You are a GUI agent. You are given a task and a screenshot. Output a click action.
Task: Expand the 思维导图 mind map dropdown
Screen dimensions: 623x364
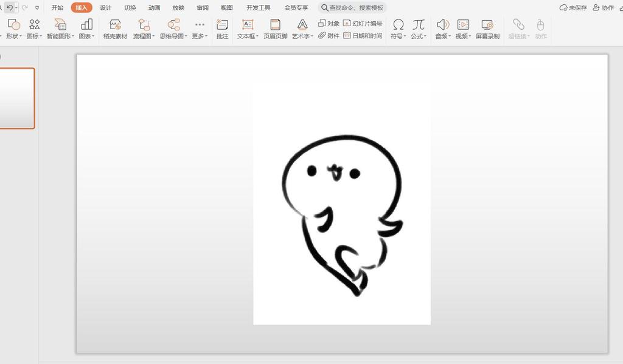(173, 36)
